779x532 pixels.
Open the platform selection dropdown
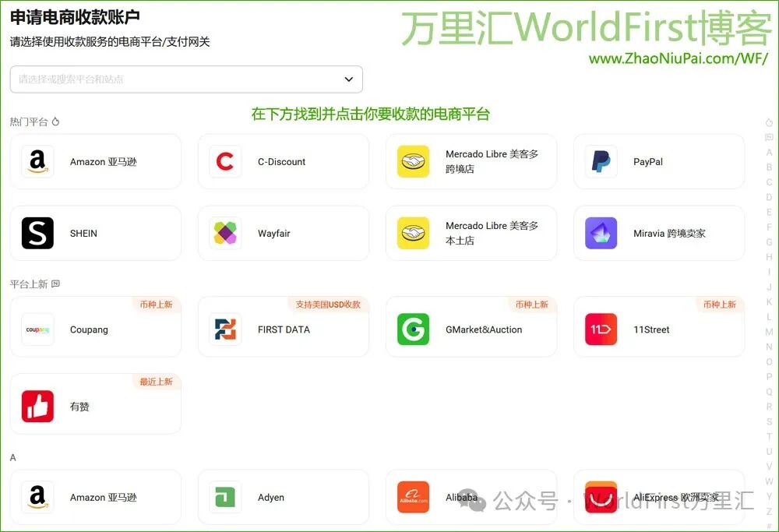[349, 79]
